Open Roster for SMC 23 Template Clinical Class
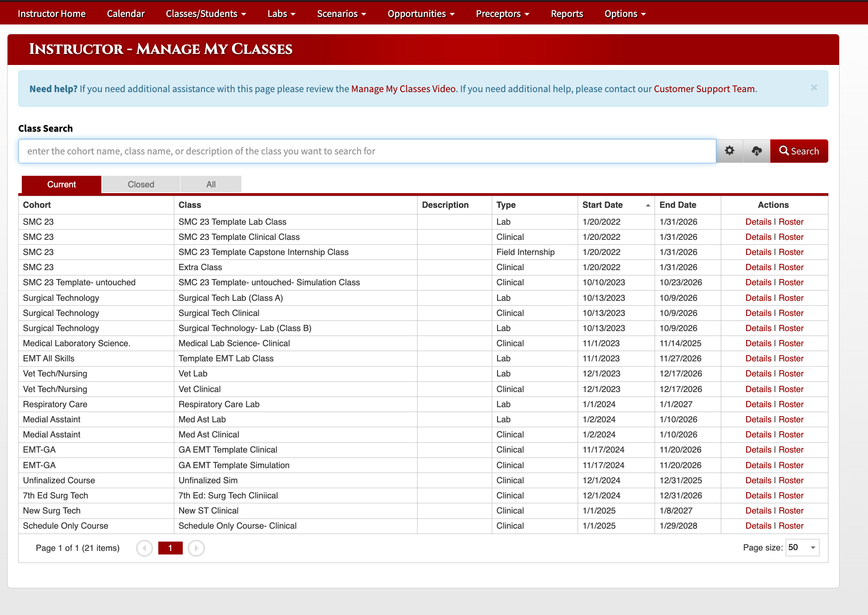868x615 pixels. coord(791,237)
